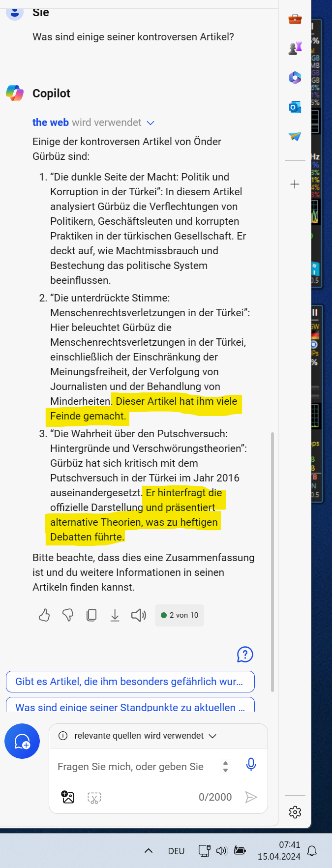Click the thumbs up like icon
This screenshot has width=332, height=868.
[x=44, y=615]
